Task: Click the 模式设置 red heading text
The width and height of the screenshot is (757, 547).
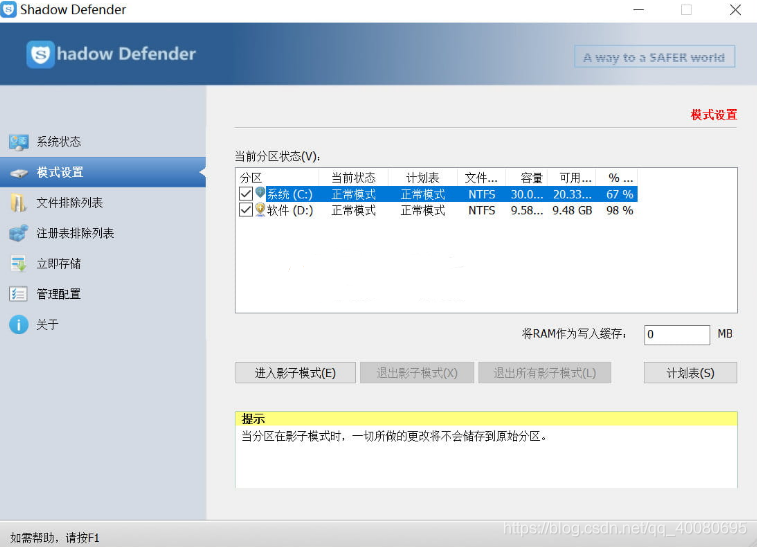Action: click(714, 115)
